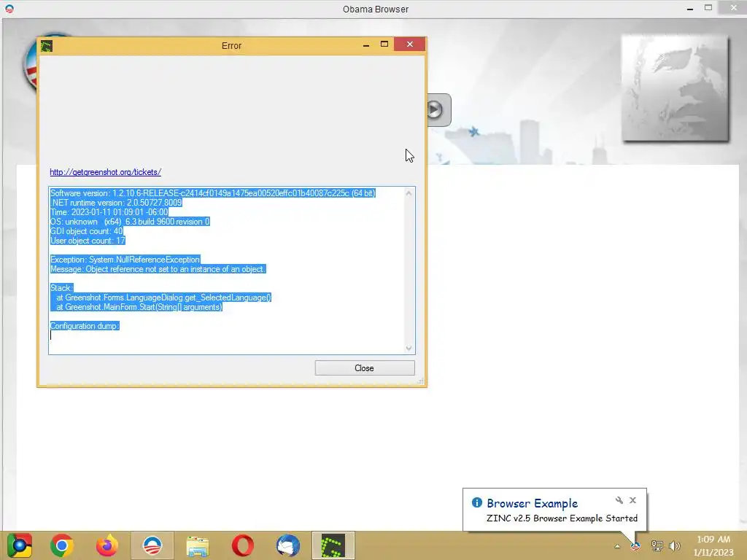Click the 'Software version' line in error text
Screen dimensions: 747x560
pos(213,192)
